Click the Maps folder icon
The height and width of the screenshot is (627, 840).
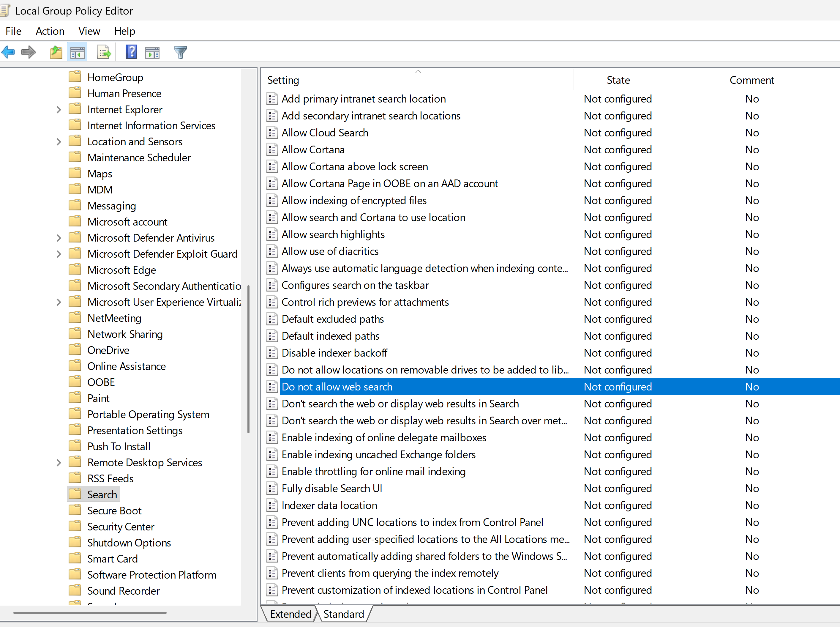[x=75, y=173]
